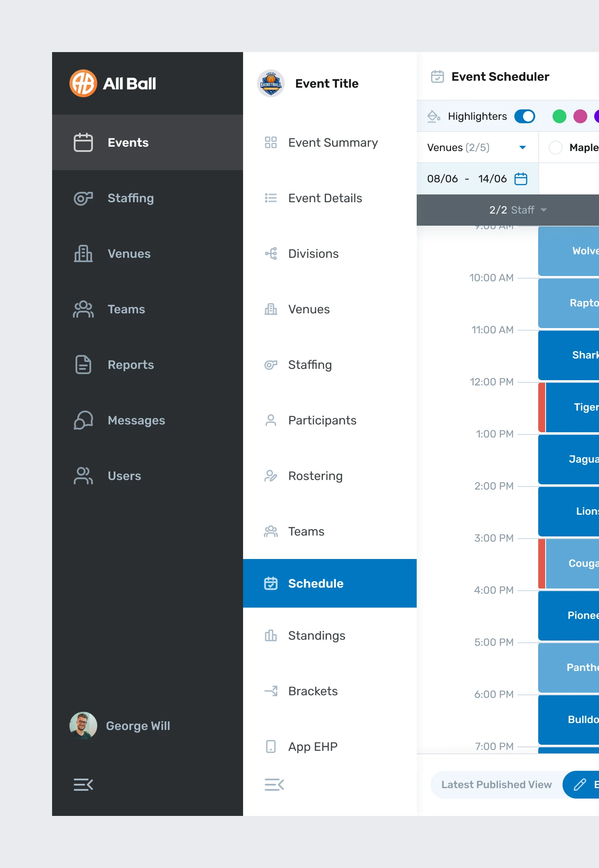
Task: Pick the green highlighter color
Action: pyautogui.click(x=559, y=116)
